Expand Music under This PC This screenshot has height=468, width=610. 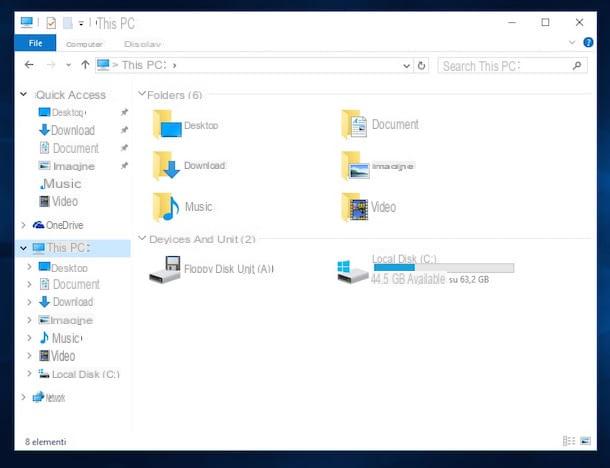[30, 338]
